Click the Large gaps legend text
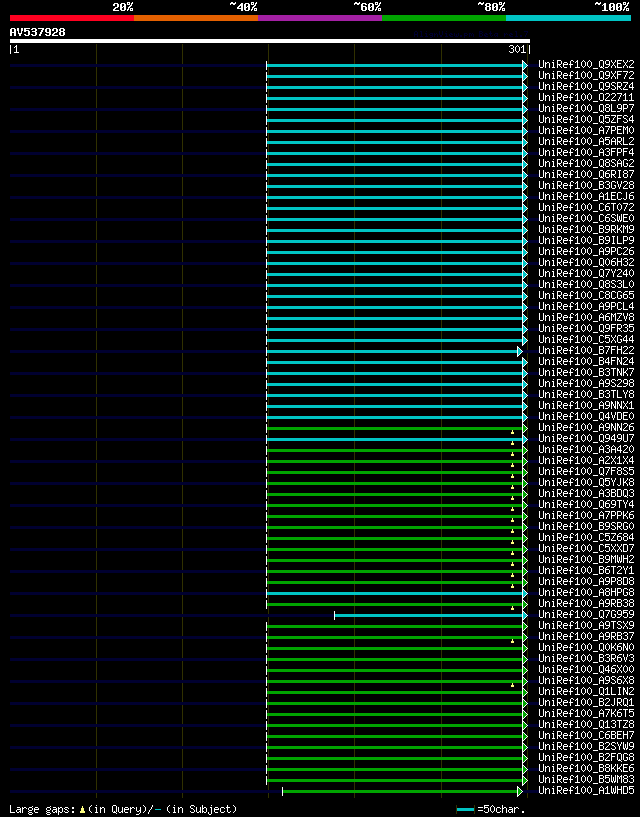The width and height of the screenshot is (640, 817). 42,809
